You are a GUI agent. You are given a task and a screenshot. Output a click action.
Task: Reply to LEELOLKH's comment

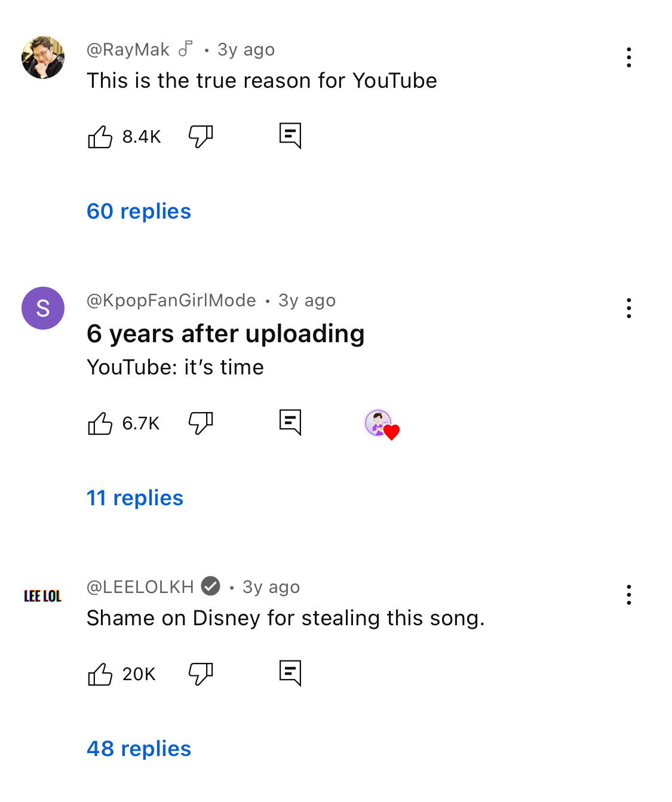click(290, 673)
